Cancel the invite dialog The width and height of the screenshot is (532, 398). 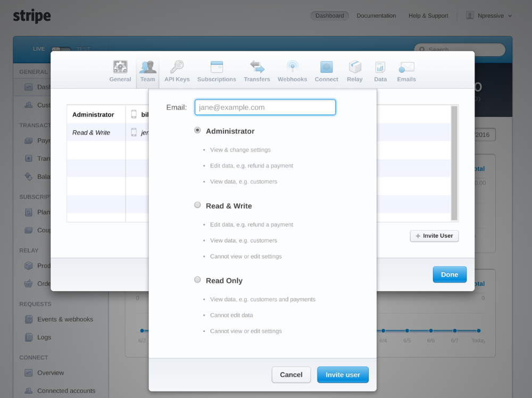pyautogui.click(x=291, y=375)
